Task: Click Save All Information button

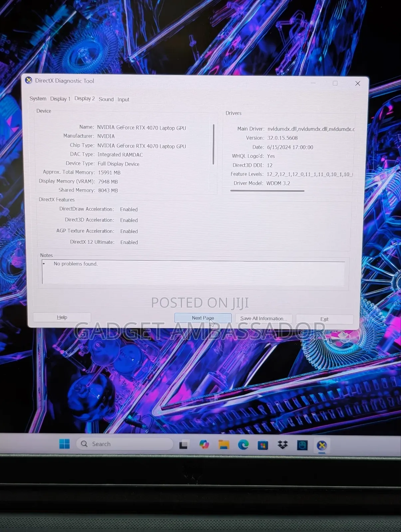Action: (x=264, y=319)
